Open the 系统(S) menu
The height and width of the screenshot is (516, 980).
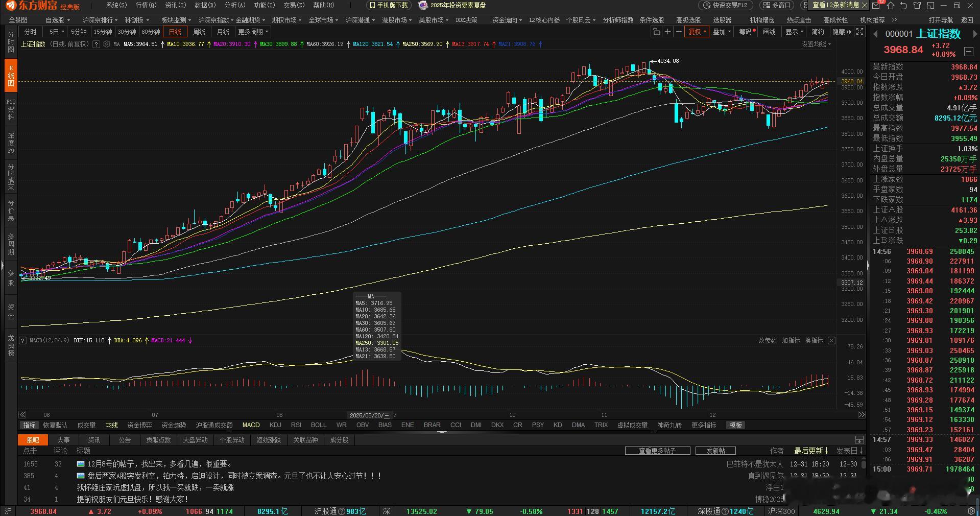pos(116,5)
